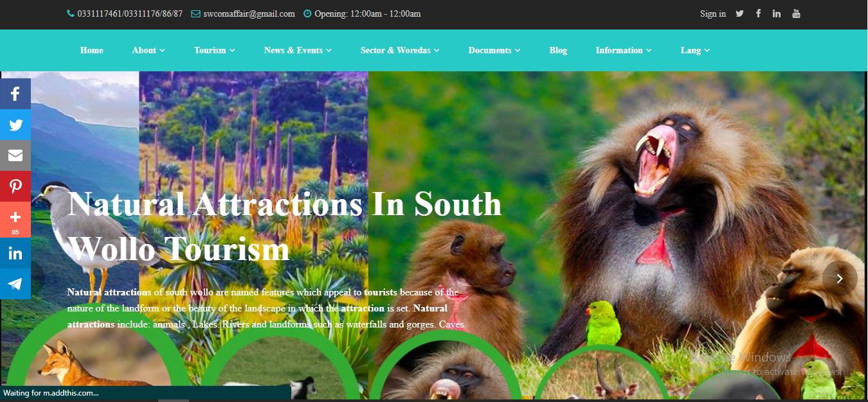Open the Blog menu item
This screenshot has width=868, height=402.
coord(558,50)
